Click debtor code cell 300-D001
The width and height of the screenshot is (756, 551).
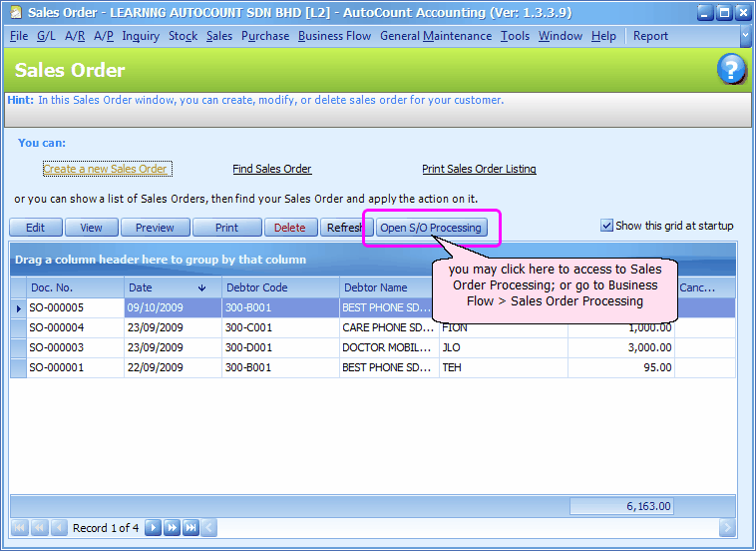tap(280, 348)
